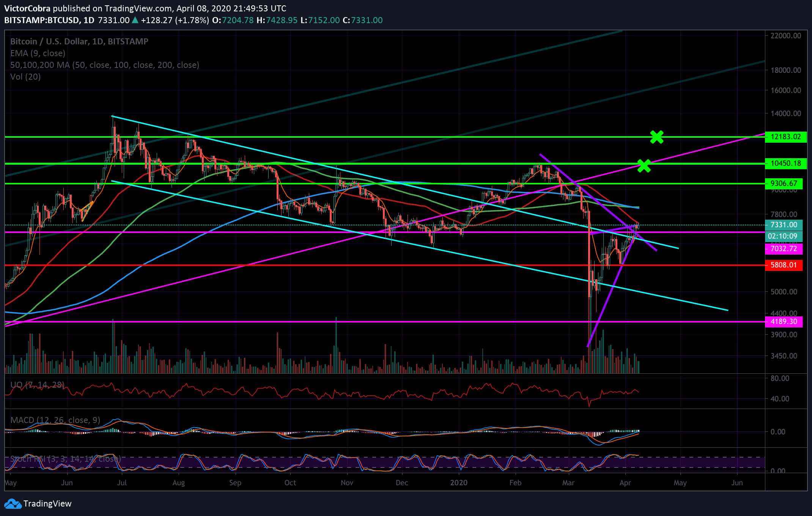Viewport: 812px width, 516px height.
Task: Select the UO (7, 14, 28) indicator label
Action: click(38, 385)
